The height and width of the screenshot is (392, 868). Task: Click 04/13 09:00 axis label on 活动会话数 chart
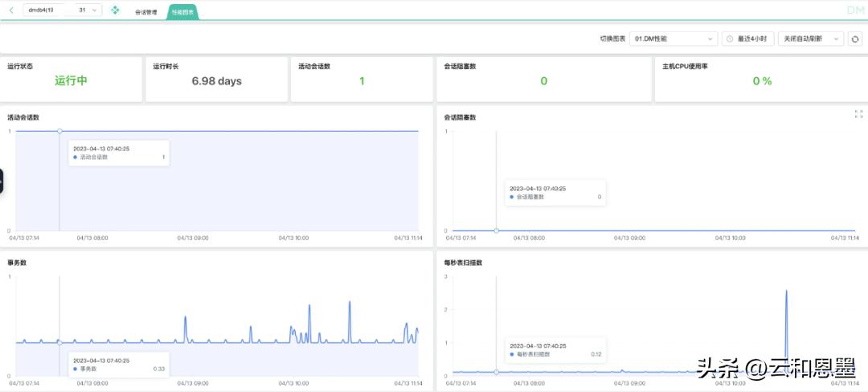(x=193, y=238)
